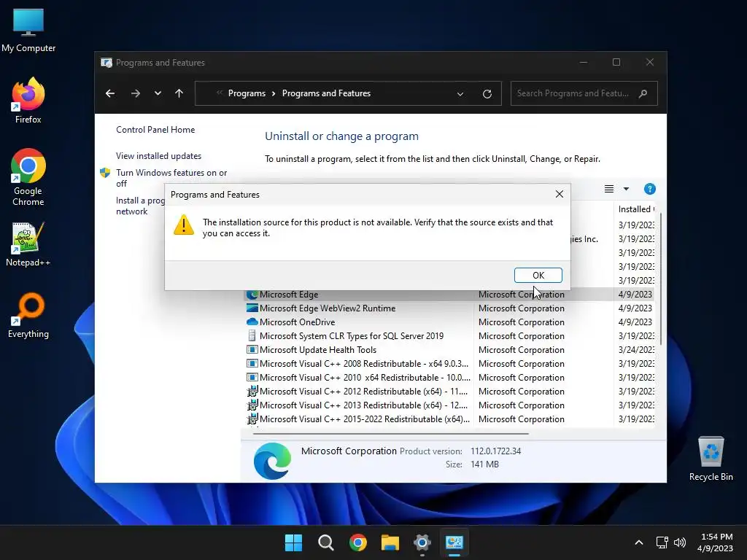Select Microsoft Visual C++ 2013 Redistributable row
The image size is (747, 560).
[x=449, y=405]
